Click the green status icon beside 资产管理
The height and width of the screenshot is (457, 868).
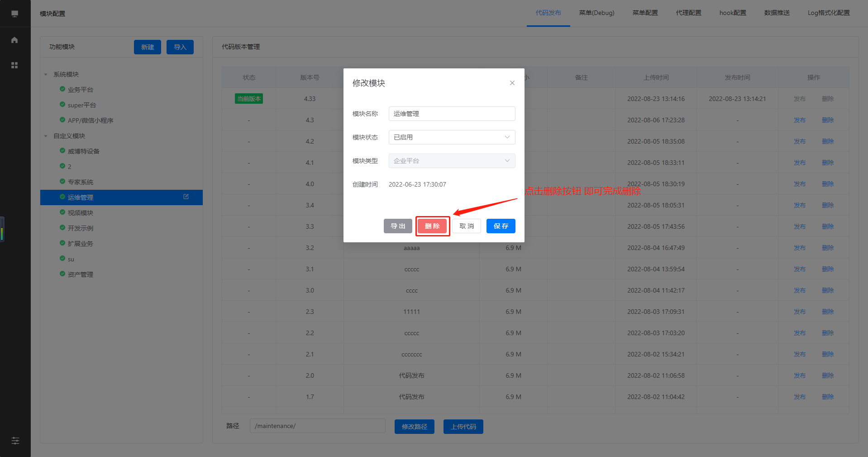[x=62, y=274]
